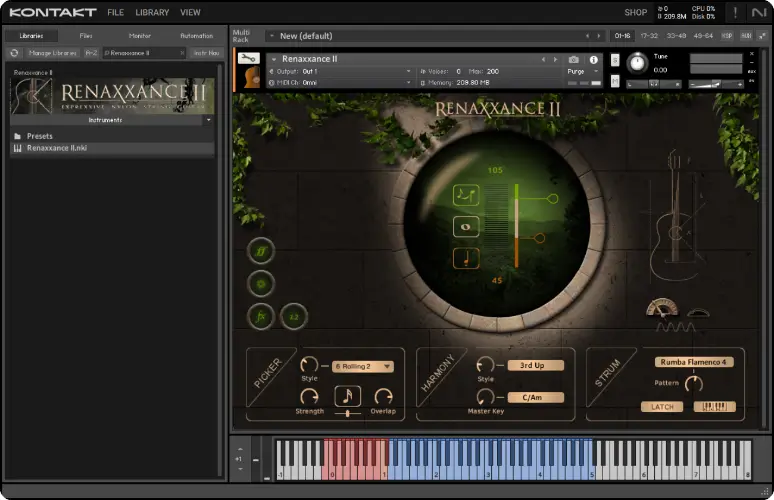Toggle the LATCH button in Strum
Image resolution: width=774 pixels, height=500 pixels.
point(661,407)
